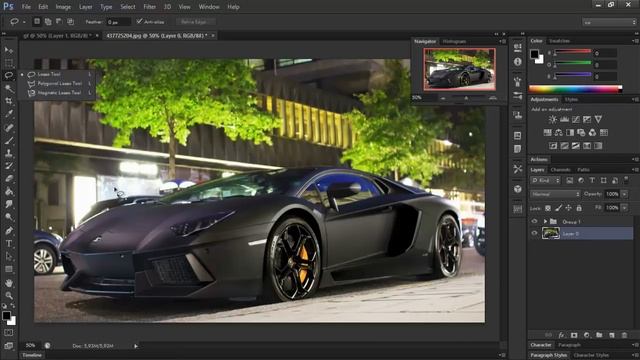The image size is (640, 360).
Task: Open the Filter menu
Action: pyautogui.click(x=149, y=7)
